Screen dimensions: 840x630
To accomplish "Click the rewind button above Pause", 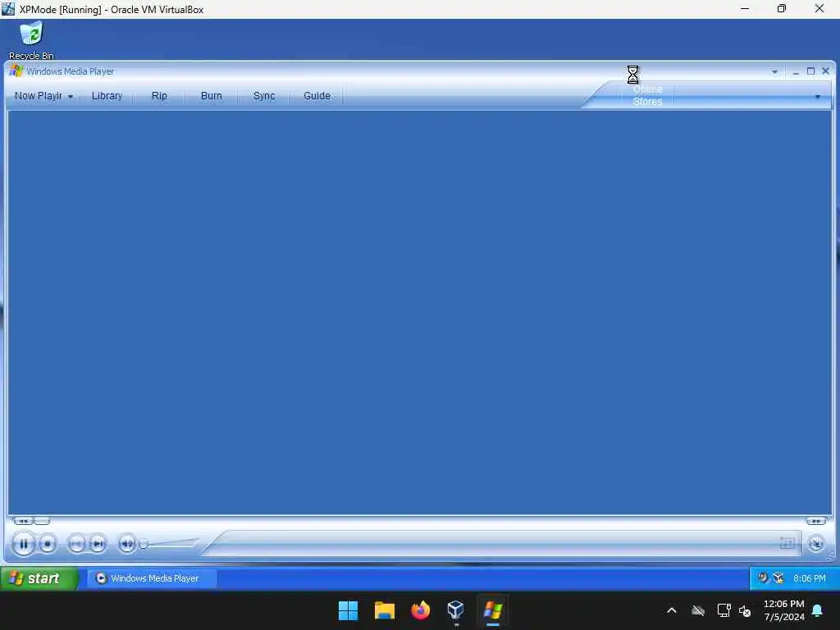I will [23, 521].
